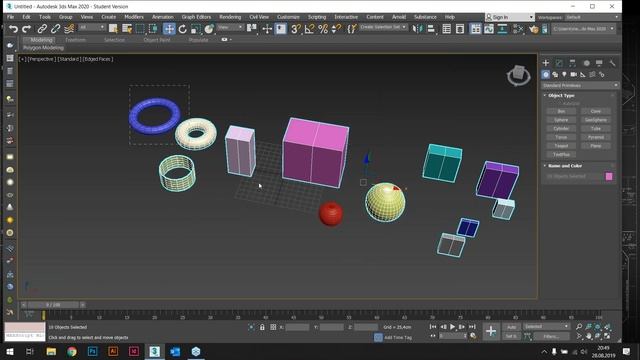Toggle the 3D Snaps button

click(296, 29)
